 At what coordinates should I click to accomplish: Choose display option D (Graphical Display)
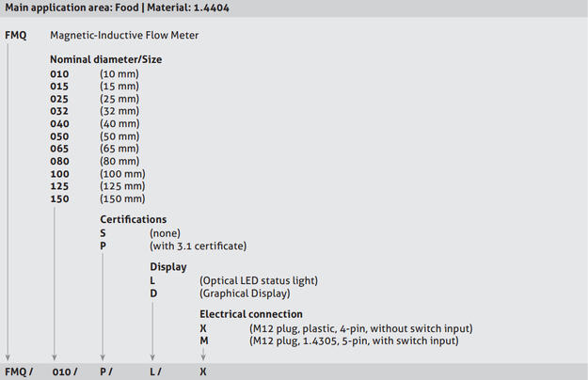click(x=153, y=293)
